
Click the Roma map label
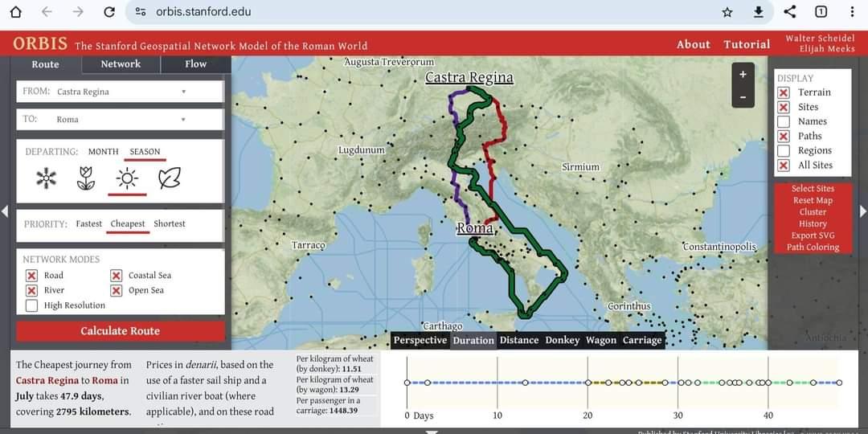click(475, 228)
